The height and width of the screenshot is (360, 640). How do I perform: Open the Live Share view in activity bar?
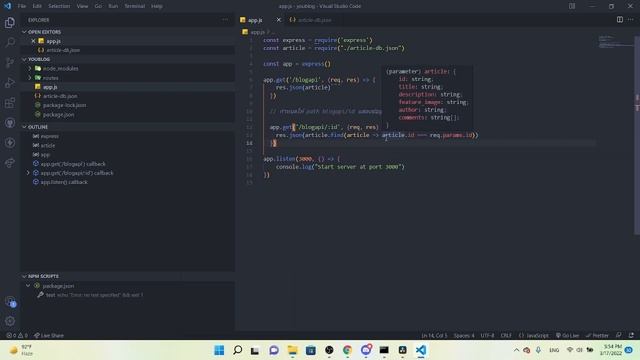pyautogui.click(x=10, y=162)
